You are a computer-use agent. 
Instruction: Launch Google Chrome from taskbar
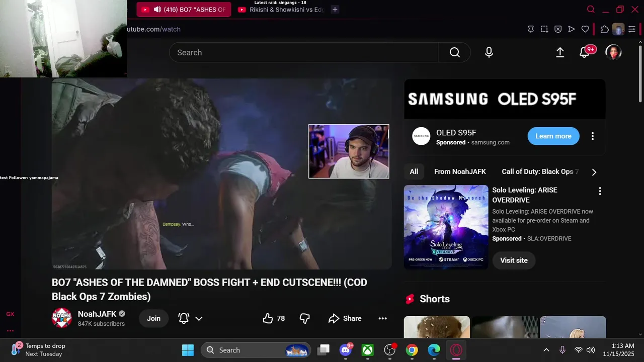(x=412, y=350)
